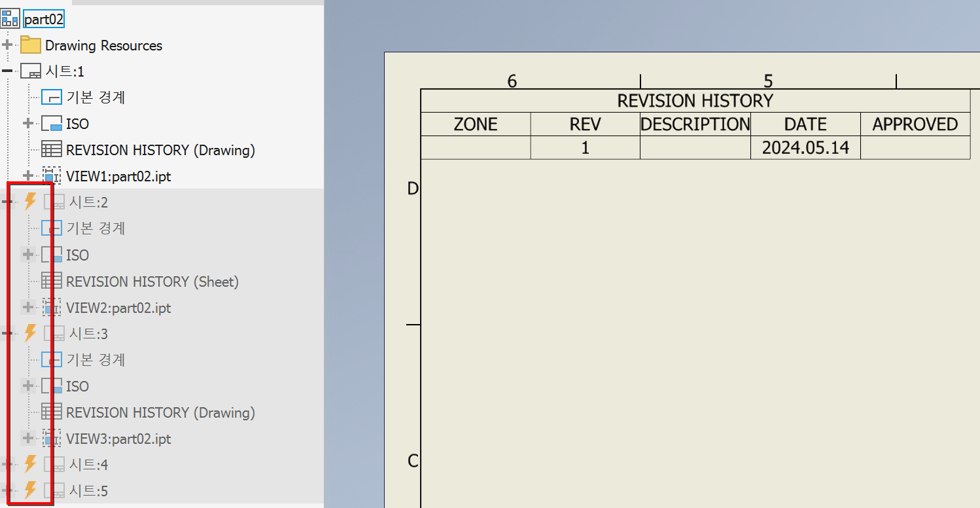980x508 pixels.
Task: Click the REVISION HISTORY (Drawing) table icon
Action: [52, 149]
